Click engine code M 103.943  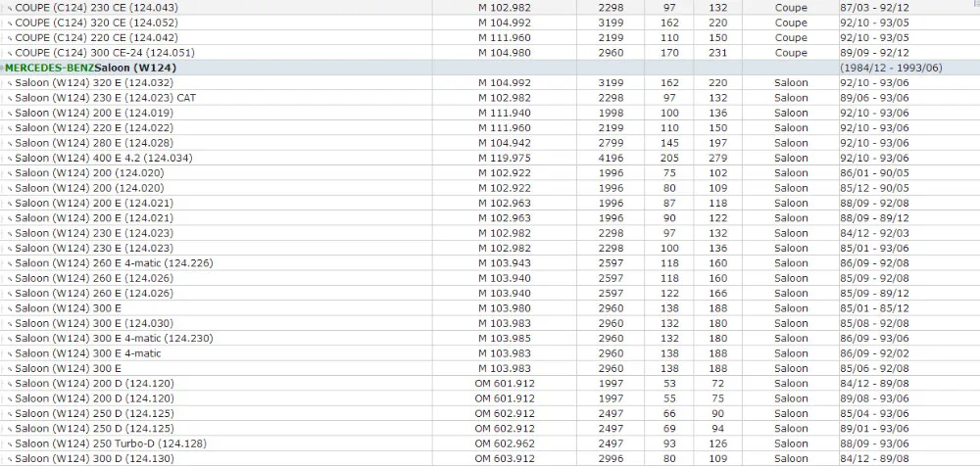tap(505, 263)
